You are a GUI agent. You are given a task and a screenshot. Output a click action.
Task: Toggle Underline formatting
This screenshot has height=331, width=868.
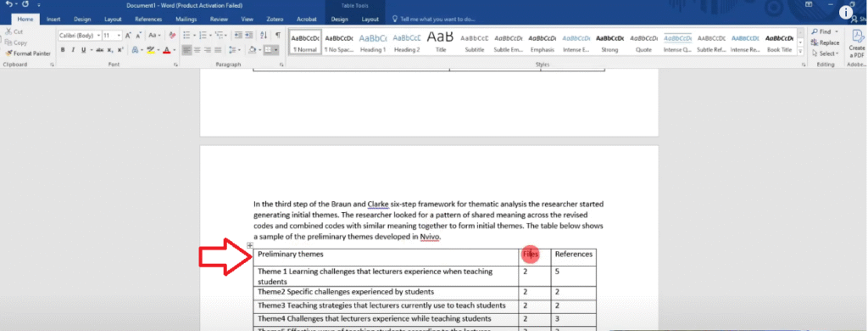coord(83,50)
